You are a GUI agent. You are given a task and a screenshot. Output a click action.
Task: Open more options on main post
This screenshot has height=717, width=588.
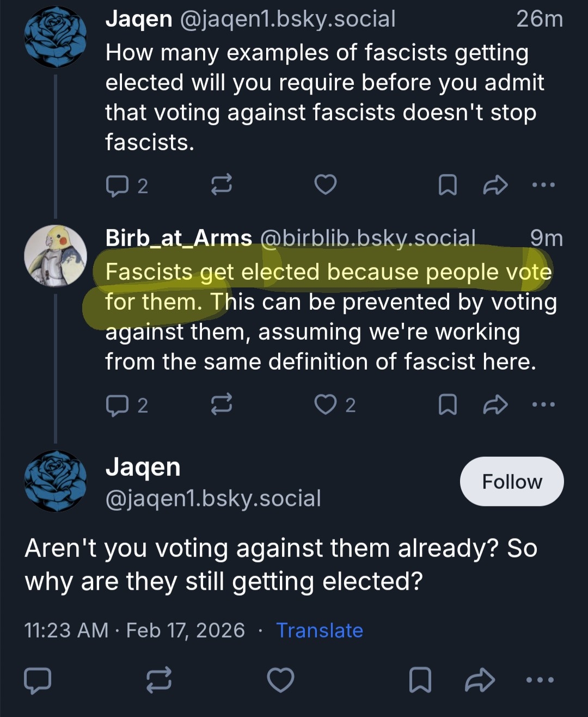point(540,680)
